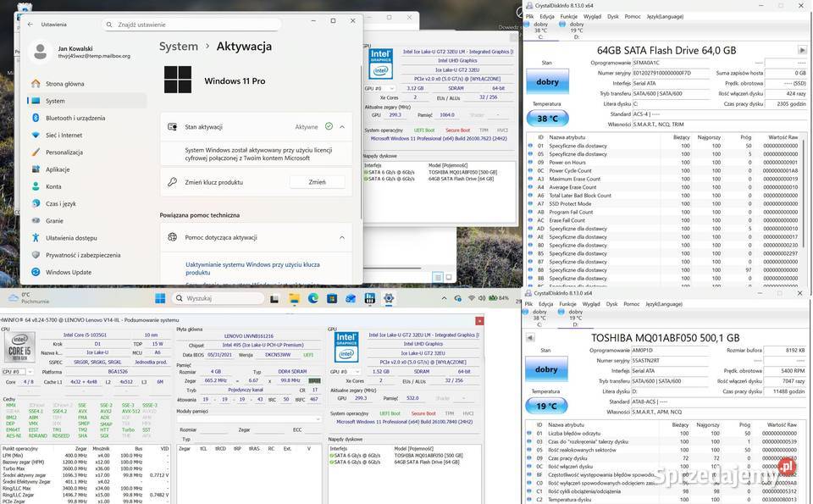
Task: Click the 5400 RPM rotation speed value
Action: (785, 371)
